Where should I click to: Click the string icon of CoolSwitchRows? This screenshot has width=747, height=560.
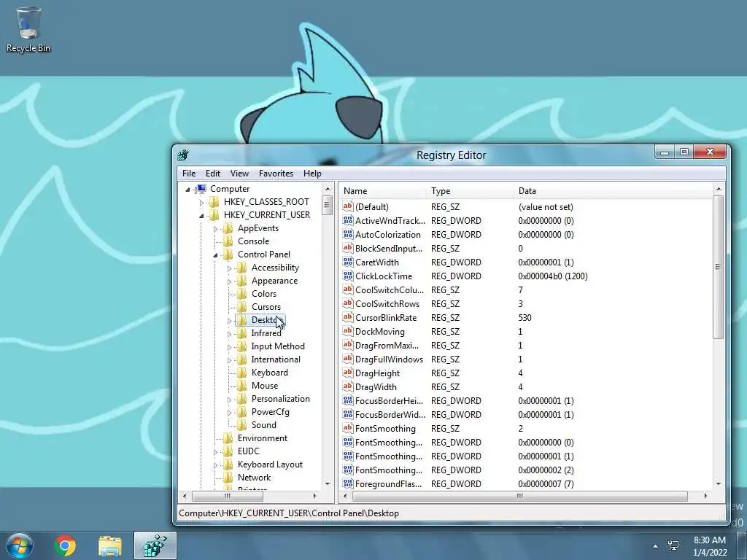(348, 303)
